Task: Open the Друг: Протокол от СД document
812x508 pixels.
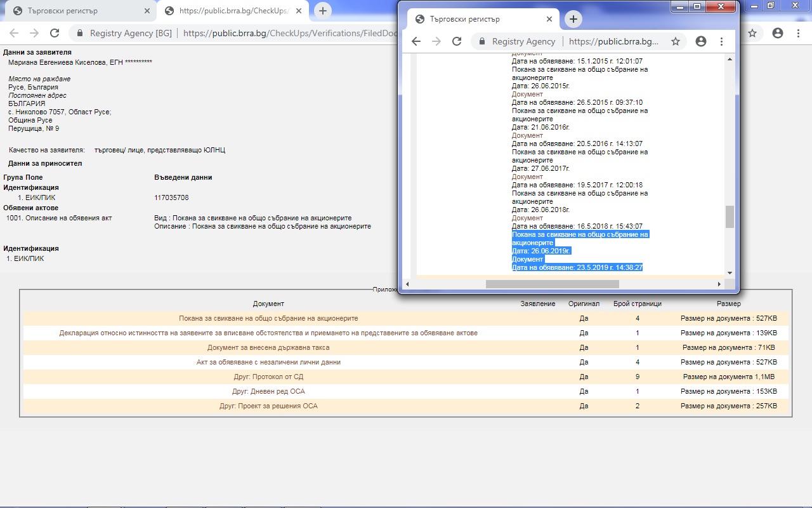Action: (268, 377)
